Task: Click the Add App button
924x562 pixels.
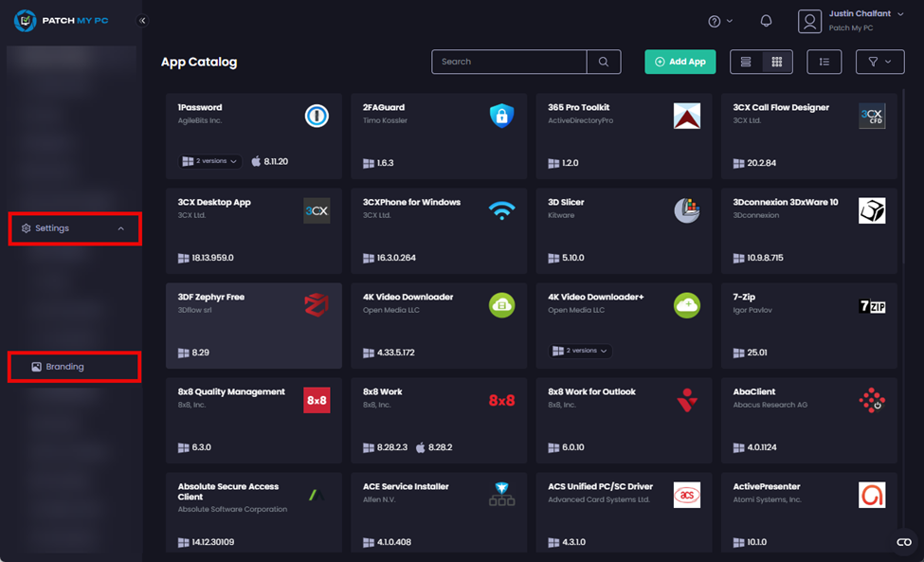Action: [x=679, y=62]
